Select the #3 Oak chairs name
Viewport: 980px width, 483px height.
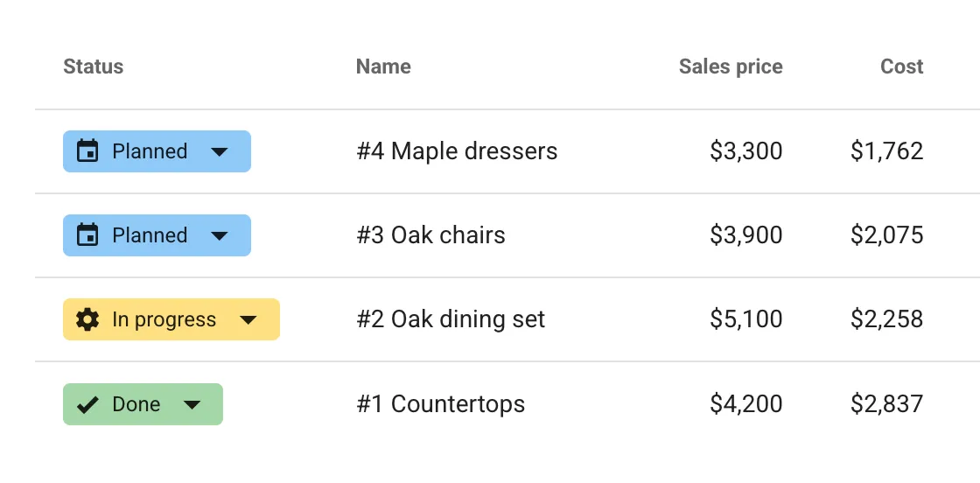[430, 235]
